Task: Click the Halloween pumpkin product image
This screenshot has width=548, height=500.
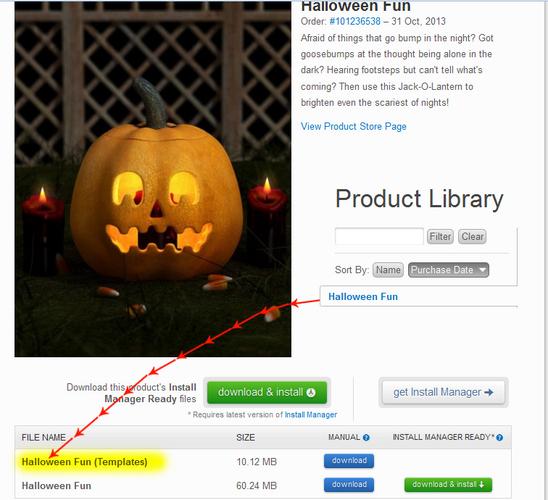Action: (153, 179)
